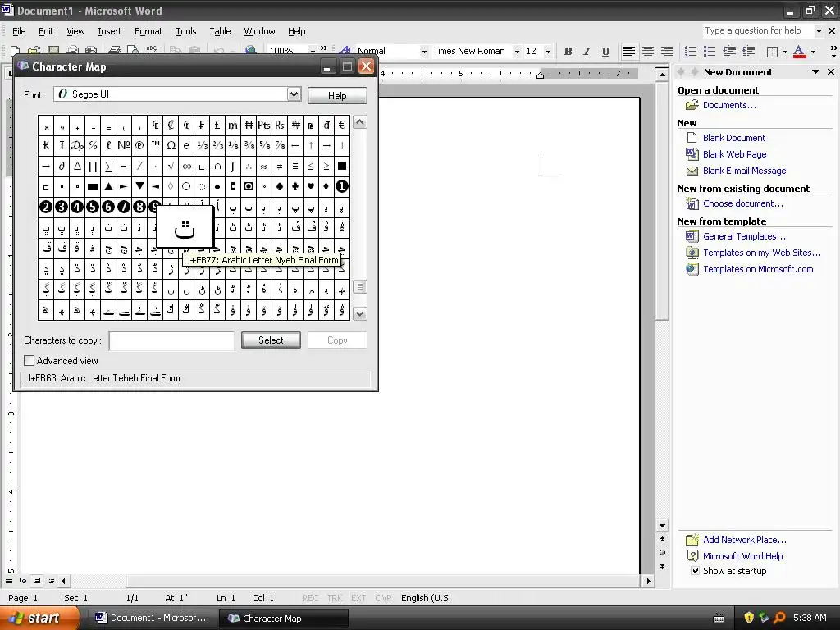Image resolution: width=840 pixels, height=630 pixels.
Task: Open Templates on Microsoft.com link
Action: 758,269
